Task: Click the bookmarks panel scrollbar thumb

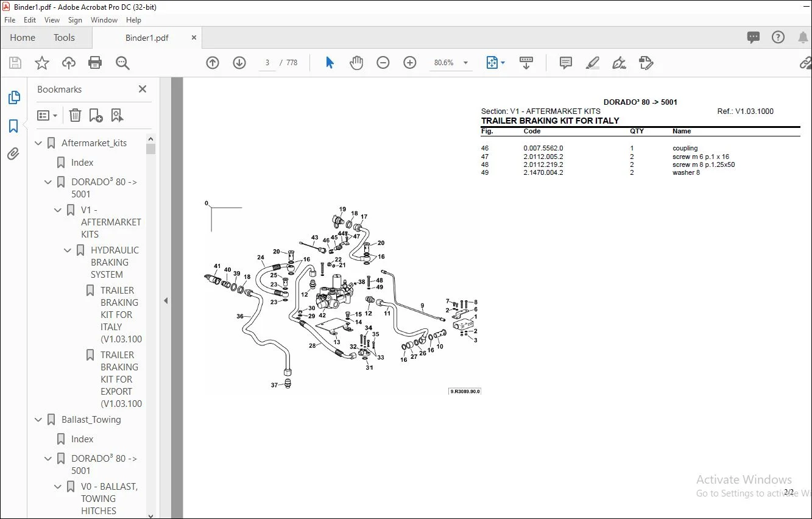Action: (151, 149)
